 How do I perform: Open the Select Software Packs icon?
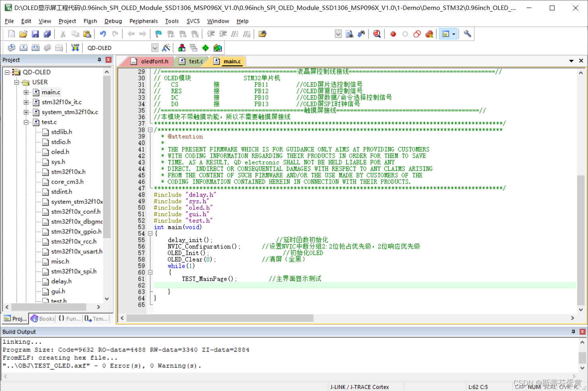coord(218,48)
